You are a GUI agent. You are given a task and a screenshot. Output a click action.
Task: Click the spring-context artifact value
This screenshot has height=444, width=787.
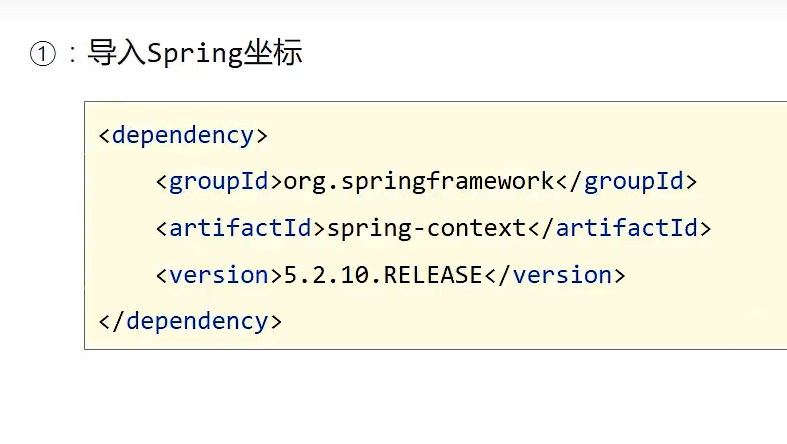tap(426, 228)
